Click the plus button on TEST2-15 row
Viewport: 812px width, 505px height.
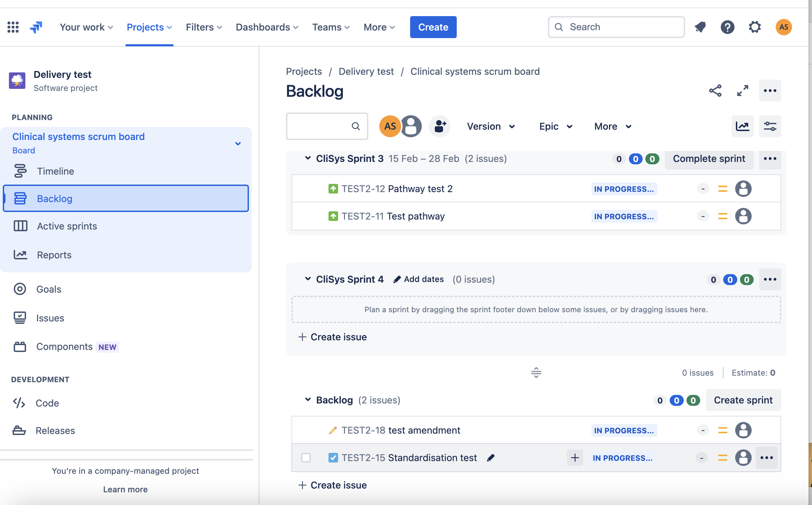point(575,458)
